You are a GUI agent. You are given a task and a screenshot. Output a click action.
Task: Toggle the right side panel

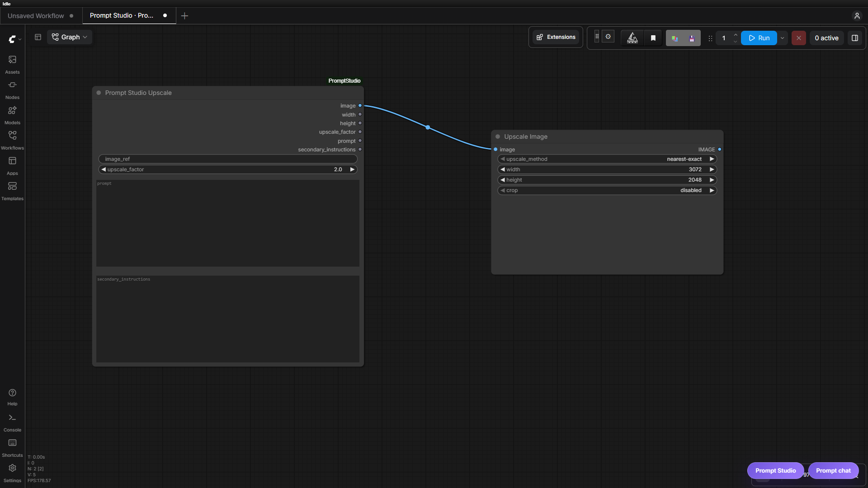[855, 38]
